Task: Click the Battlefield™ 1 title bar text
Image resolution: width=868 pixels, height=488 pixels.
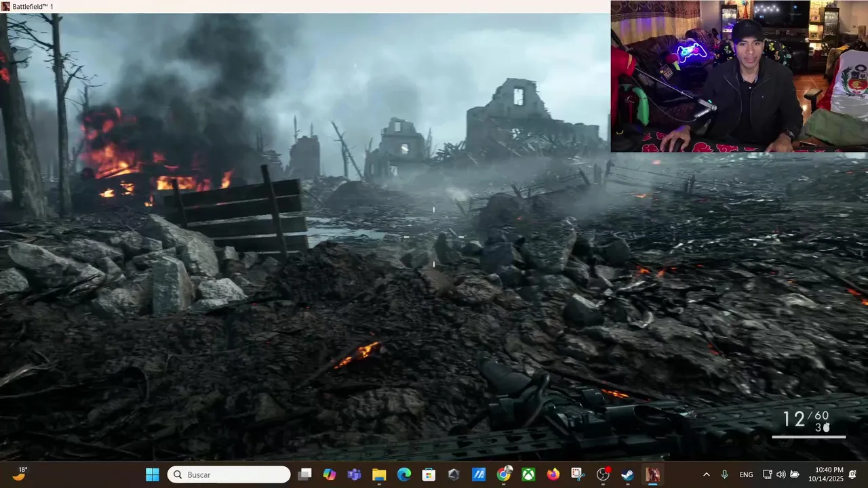Action: pyautogui.click(x=33, y=6)
